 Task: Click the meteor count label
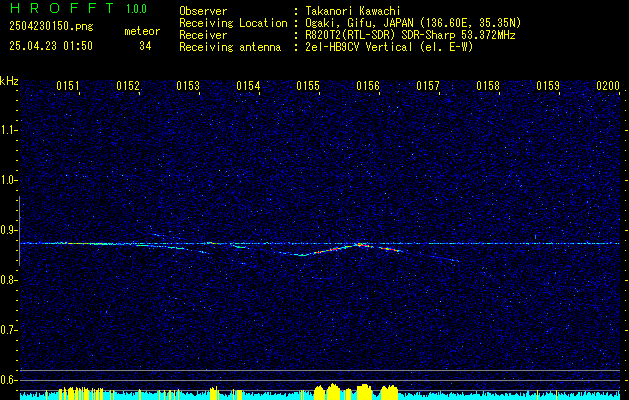point(142,31)
